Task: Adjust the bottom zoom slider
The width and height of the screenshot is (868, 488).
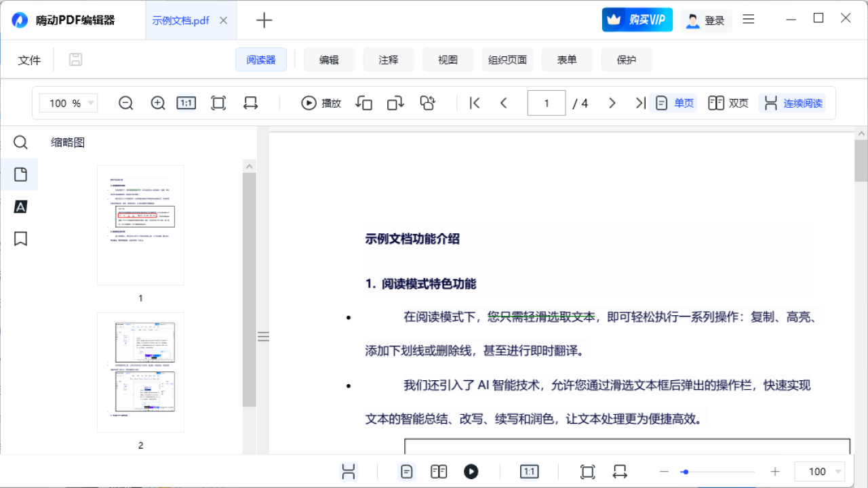Action: pyautogui.click(x=685, y=471)
